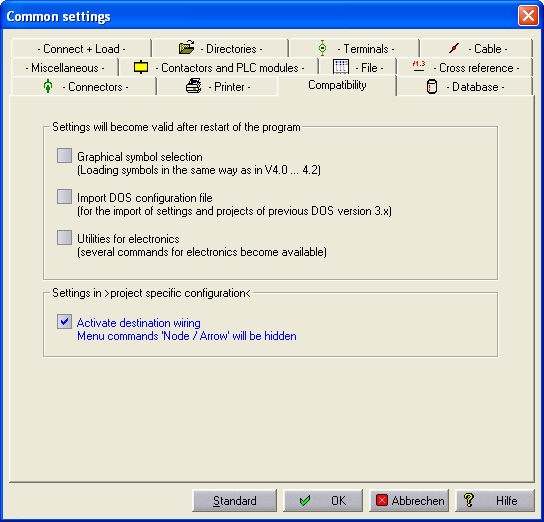This screenshot has height=522, width=544.
Task: Cancel with the Abbrechen button
Action: pyautogui.click(x=409, y=500)
